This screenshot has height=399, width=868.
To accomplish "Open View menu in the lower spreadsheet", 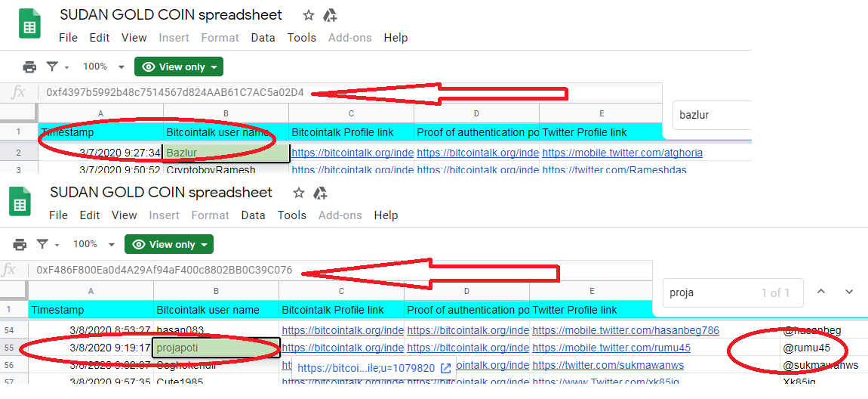I will tap(124, 215).
